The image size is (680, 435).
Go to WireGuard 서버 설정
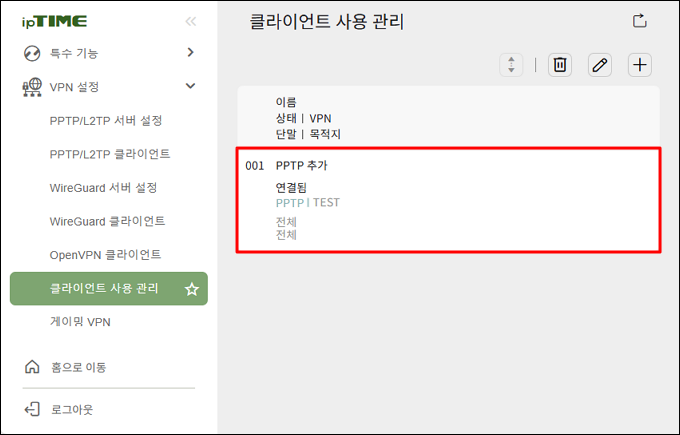tap(103, 188)
